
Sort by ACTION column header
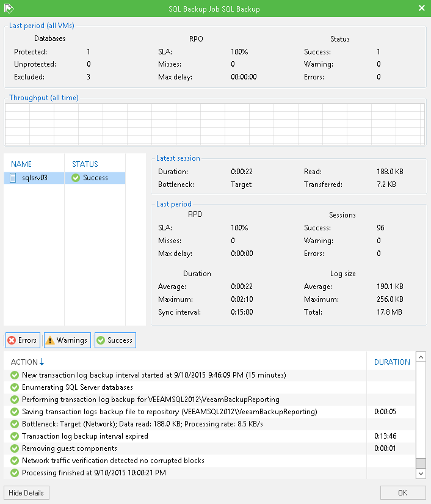coord(24,362)
